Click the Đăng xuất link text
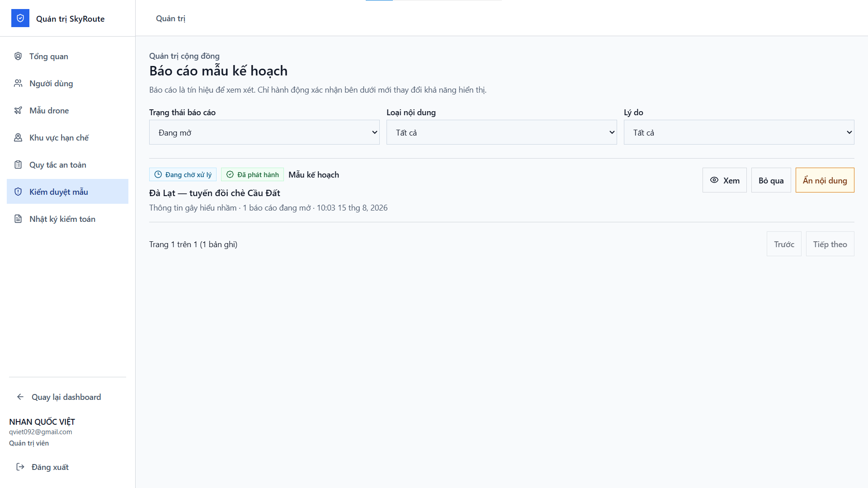Viewport: 868px width, 488px height. point(50,467)
